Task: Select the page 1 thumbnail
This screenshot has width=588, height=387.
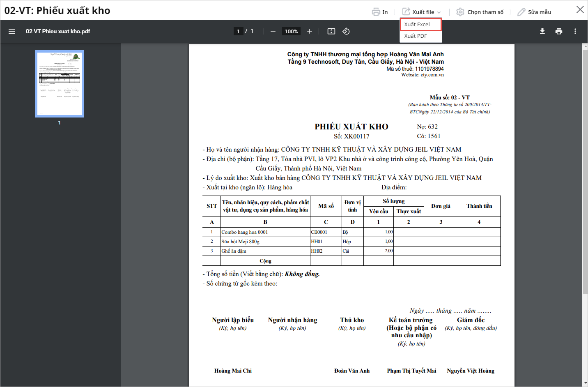Action: tap(60, 84)
